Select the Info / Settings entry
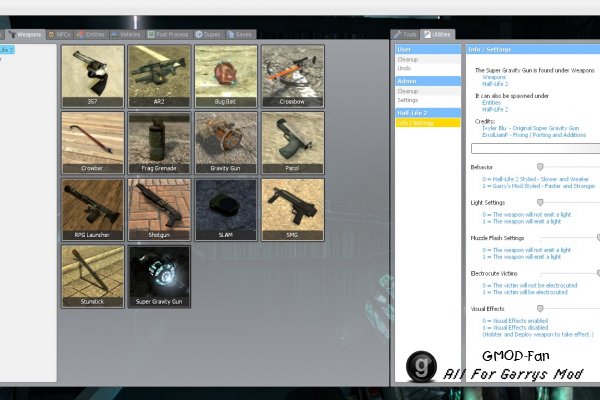The image size is (600, 400). point(428,123)
